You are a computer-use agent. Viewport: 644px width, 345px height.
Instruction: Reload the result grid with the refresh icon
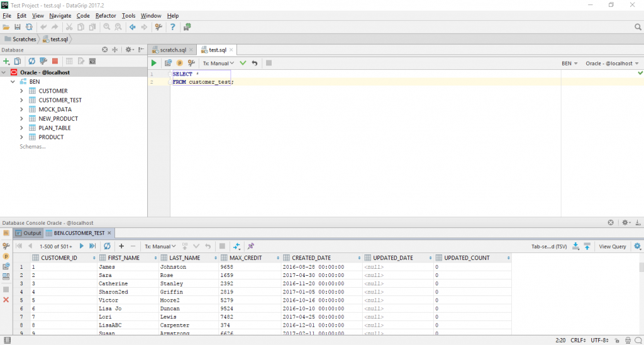pos(107,246)
